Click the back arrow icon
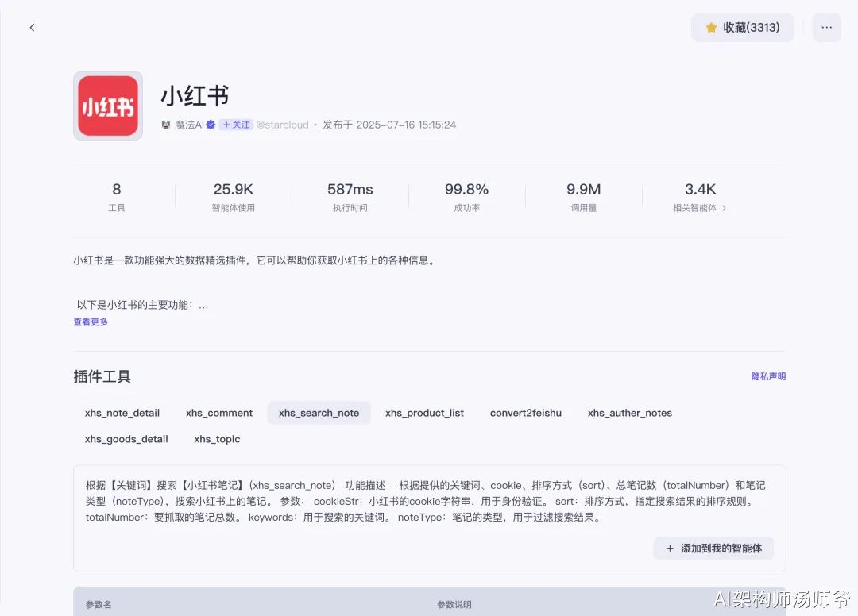The height and width of the screenshot is (616, 858). (x=32, y=28)
